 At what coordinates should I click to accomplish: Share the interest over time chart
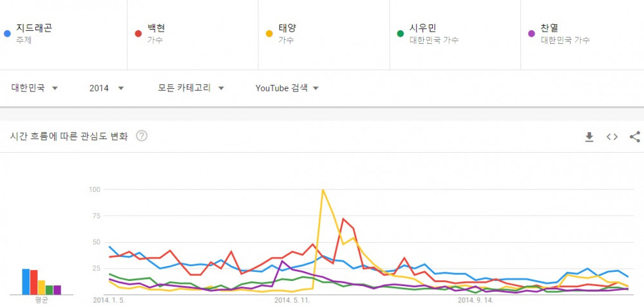[x=635, y=137]
